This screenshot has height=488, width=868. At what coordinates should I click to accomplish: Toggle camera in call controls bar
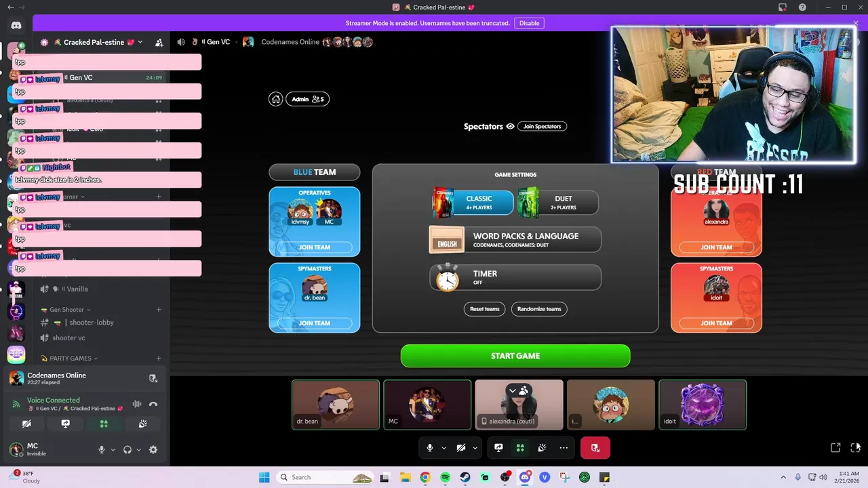pos(461,448)
